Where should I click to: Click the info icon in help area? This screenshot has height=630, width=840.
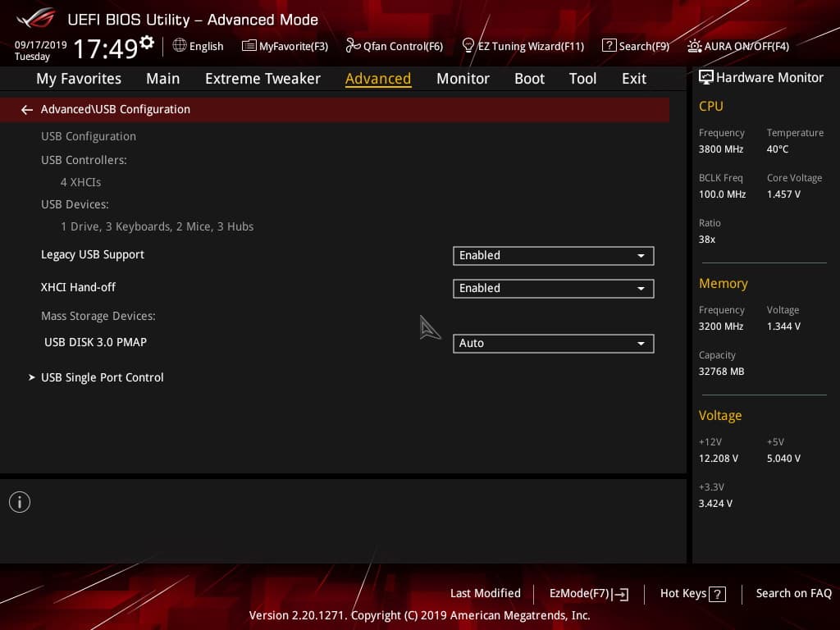[20, 502]
